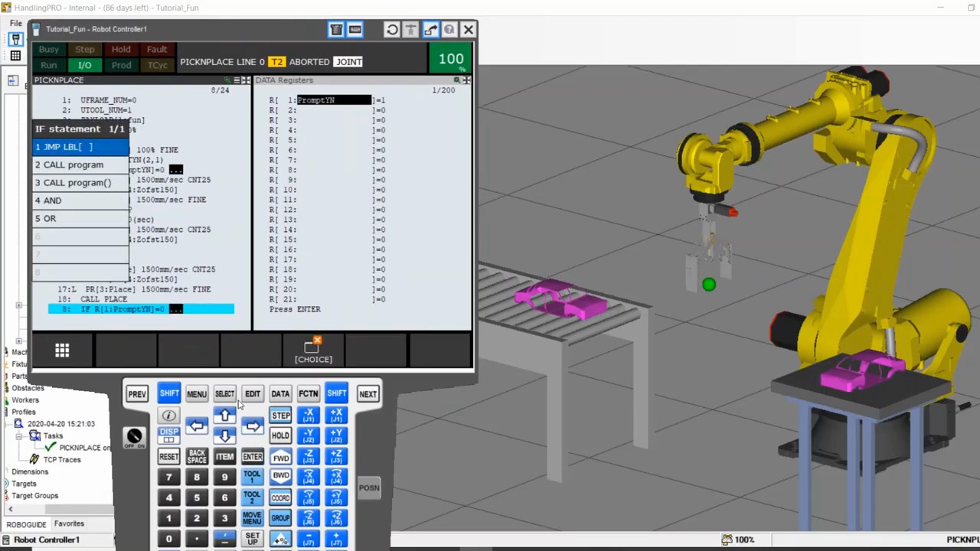Select '1 JMP LBL[ ]' in IF statement list
980x551 pixels.
point(80,147)
